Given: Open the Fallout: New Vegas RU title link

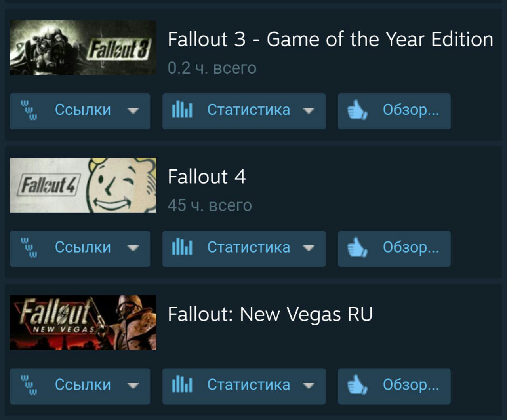Looking at the screenshot, I should point(270,314).
